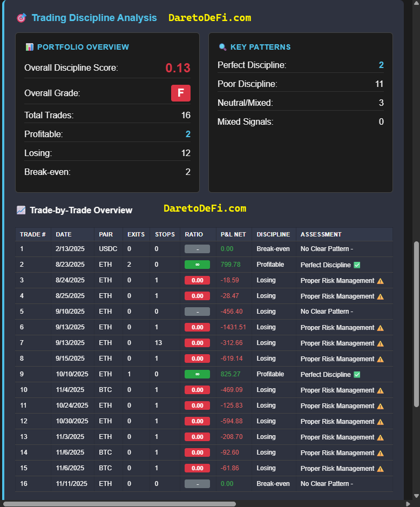Click the green infinity ratio badge for trade 2
Image resolution: width=420 pixels, height=507 pixels.
[x=197, y=265]
